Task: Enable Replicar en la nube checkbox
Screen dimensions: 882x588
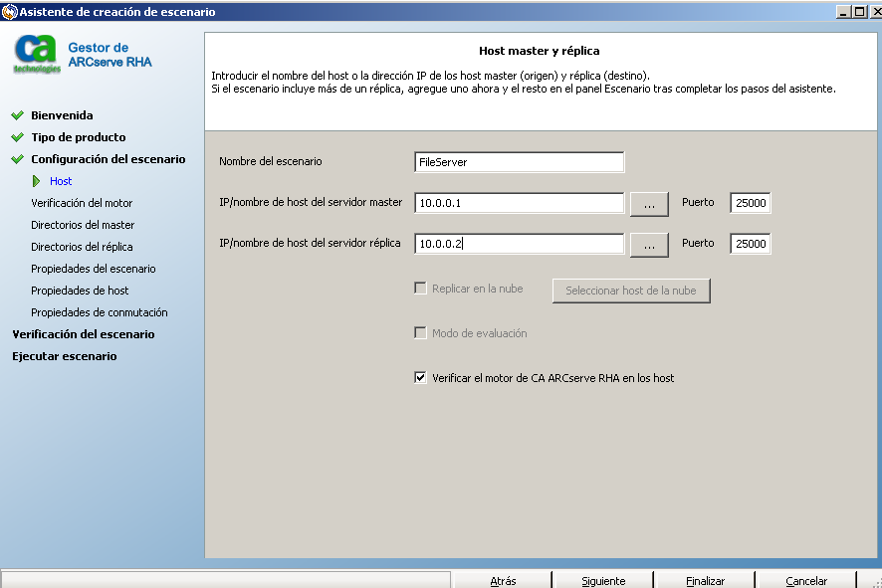Action: pyautogui.click(x=420, y=289)
